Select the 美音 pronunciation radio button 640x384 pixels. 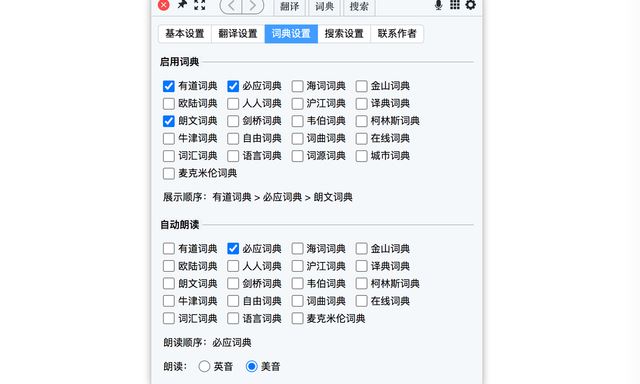[x=251, y=366]
